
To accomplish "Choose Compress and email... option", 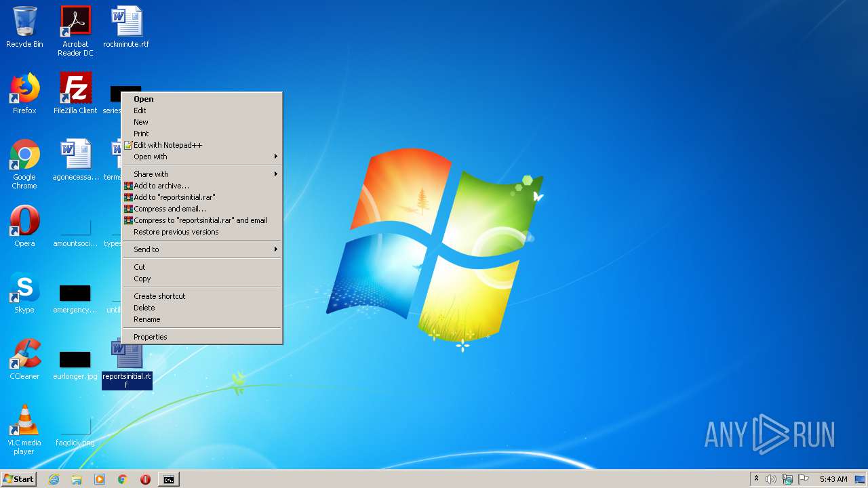I will point(202,209).
